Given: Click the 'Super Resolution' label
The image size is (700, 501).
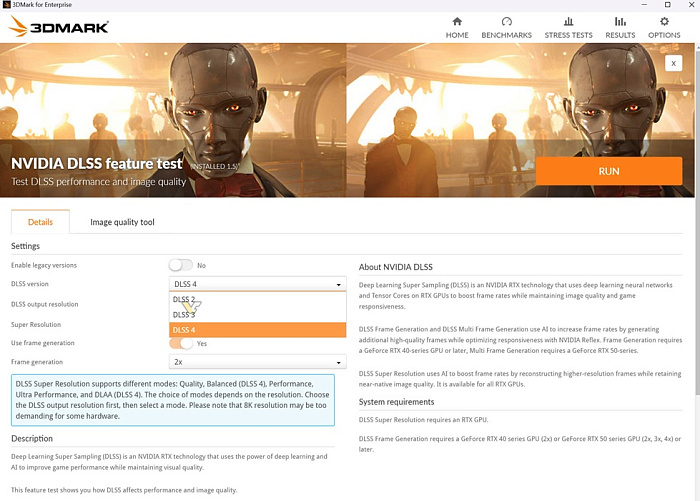Looking at the screenshot, I should point(36,325).
